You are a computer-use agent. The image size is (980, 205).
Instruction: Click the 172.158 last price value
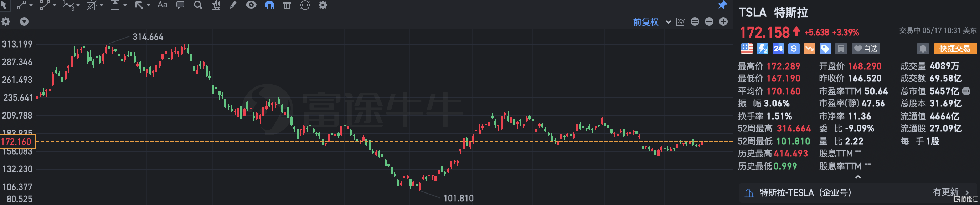click(x=765, y=32)
